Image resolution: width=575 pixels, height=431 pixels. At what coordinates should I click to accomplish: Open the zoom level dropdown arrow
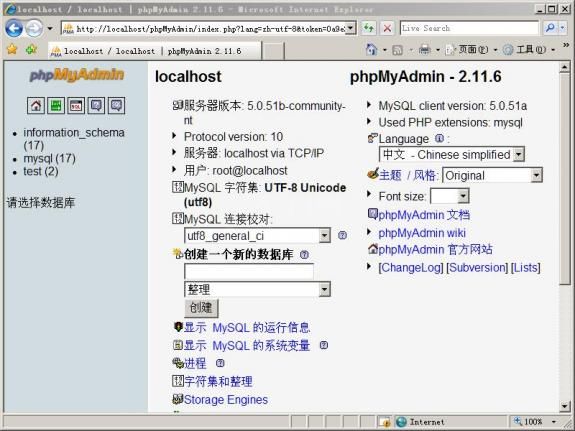click(x=554, y=422)
